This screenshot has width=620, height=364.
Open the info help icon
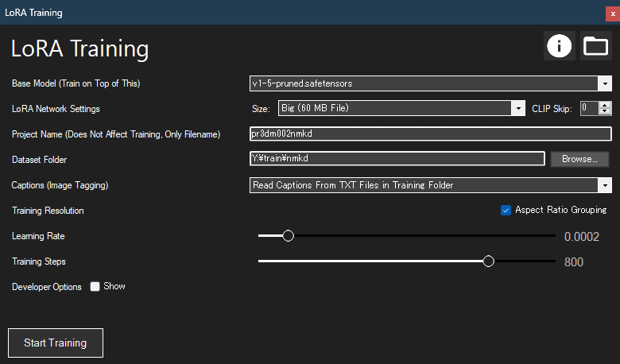[560, 46]
